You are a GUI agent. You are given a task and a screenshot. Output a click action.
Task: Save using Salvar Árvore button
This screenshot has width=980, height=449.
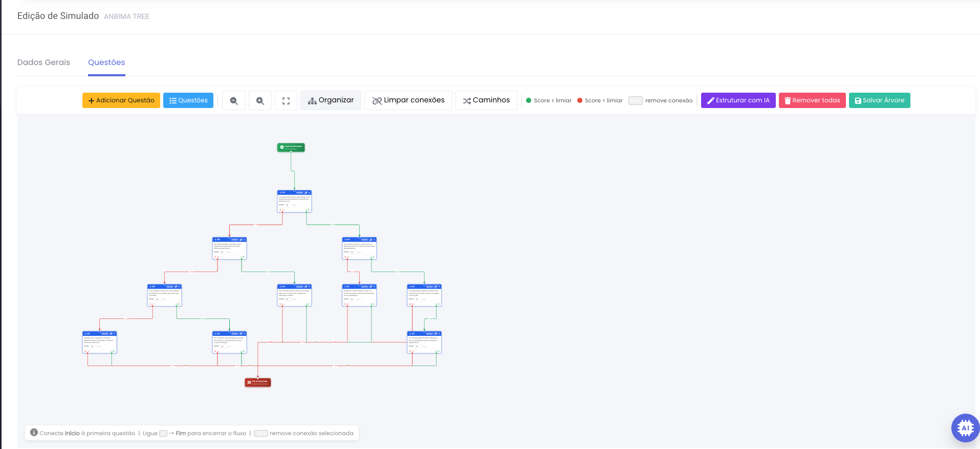pyautogui.click(x=879, y=100)
